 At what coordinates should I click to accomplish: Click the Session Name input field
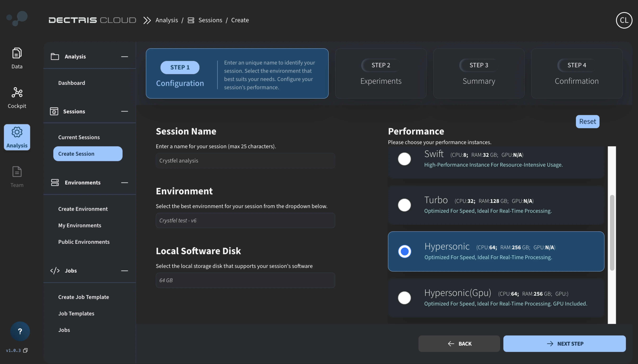(x=245, y=160)
